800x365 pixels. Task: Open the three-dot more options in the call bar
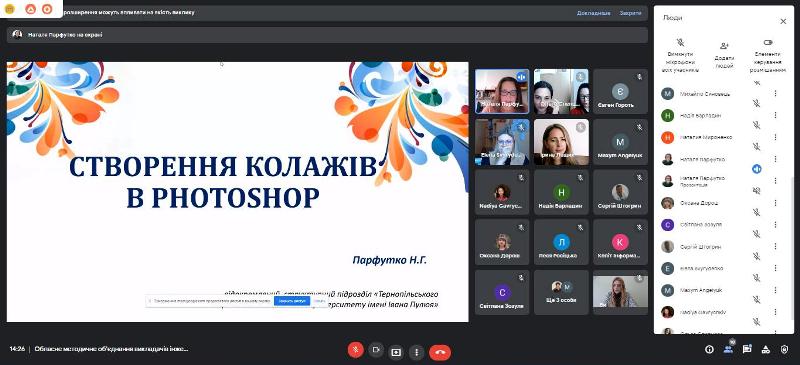[x=416, y=352]
